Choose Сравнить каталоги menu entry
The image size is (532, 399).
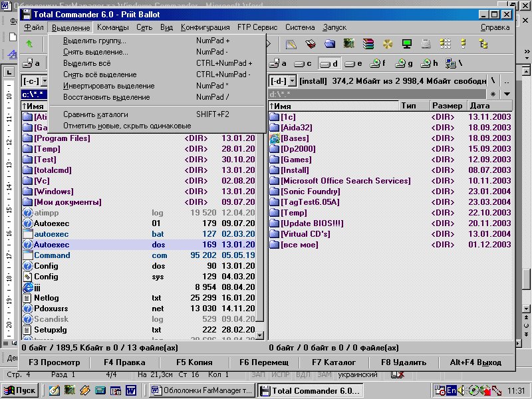click(x=157, y=114)
